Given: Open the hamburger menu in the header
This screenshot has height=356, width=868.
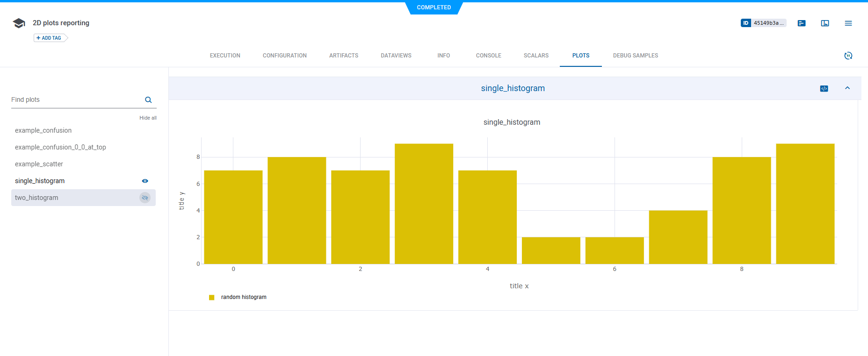Looking at the screenshot, I should point(848,23).
